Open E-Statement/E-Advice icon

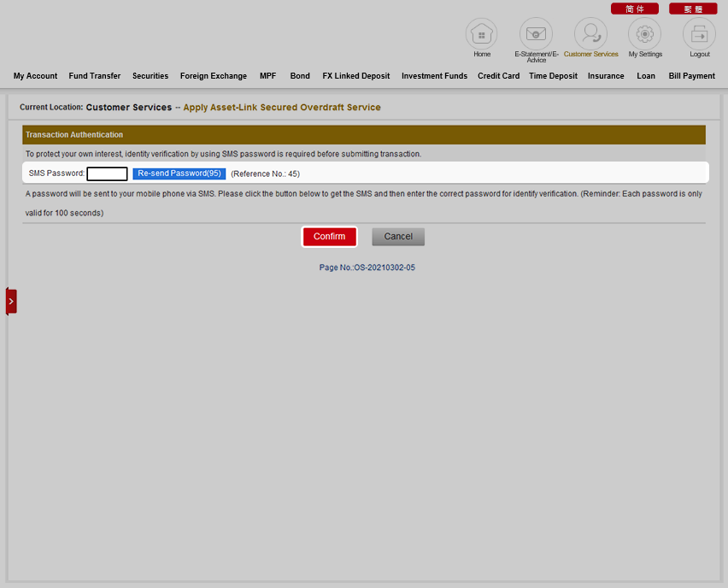point(536,34)
